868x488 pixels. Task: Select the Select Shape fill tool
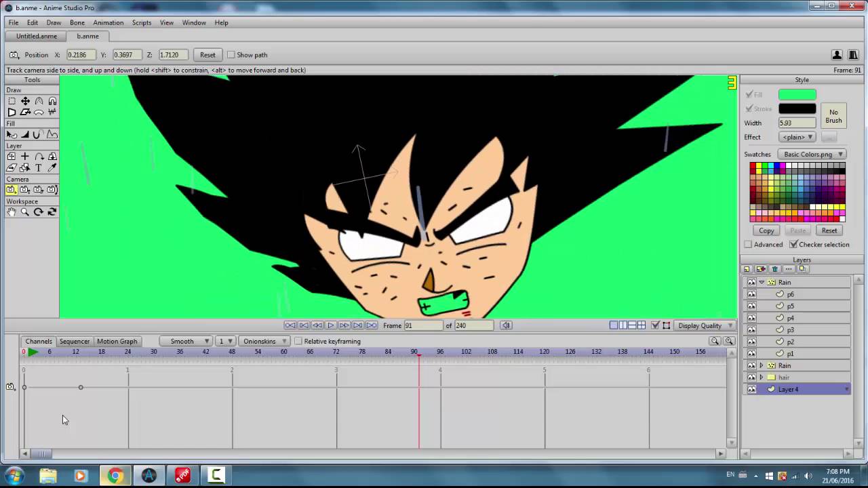tap(12, 134)
